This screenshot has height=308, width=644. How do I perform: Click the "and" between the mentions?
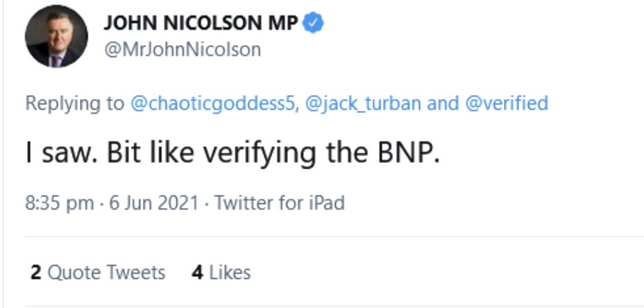(x=443, y=103)
